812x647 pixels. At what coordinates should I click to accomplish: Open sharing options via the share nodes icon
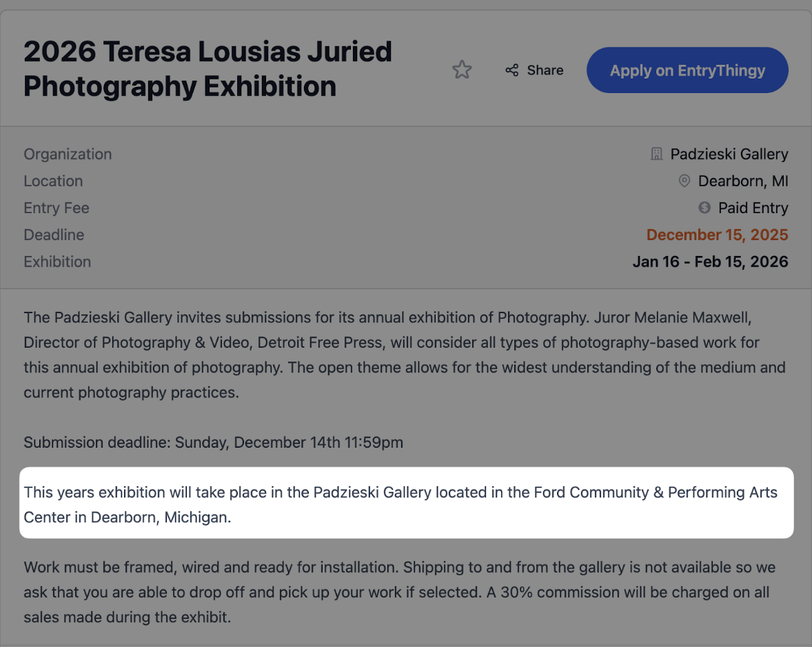(x=511, y=70)
